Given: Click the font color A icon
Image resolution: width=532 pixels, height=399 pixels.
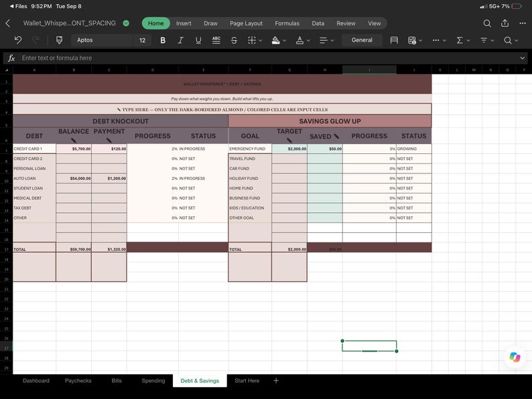Looking at the screenshot, I should pyautogui.click(x=300, y=40).
